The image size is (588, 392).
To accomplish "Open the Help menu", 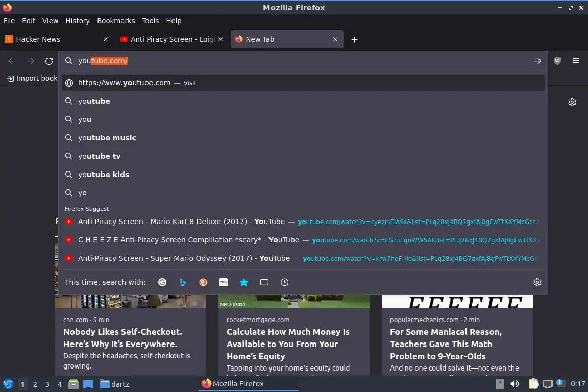I will 174,21.
